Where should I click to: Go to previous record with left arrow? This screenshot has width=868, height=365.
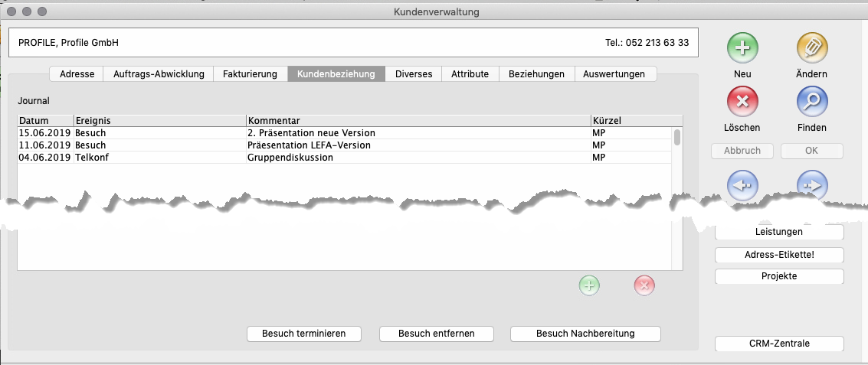click(742, 184)
